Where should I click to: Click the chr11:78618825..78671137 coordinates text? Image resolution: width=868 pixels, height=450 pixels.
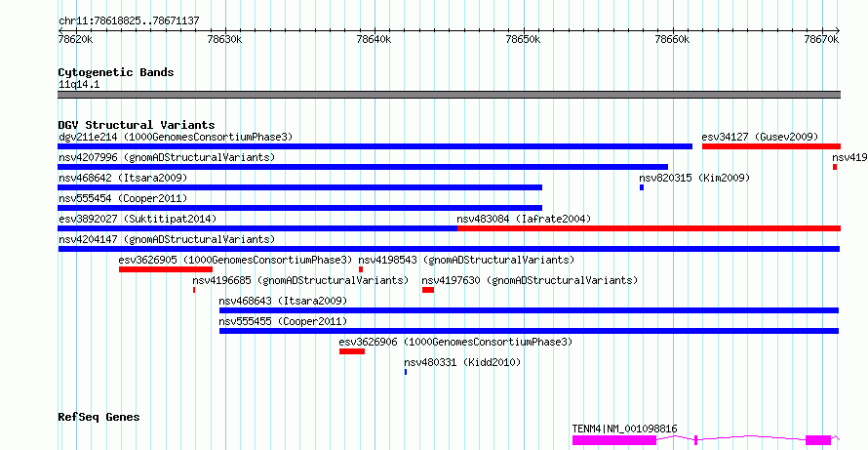point(129,20)
